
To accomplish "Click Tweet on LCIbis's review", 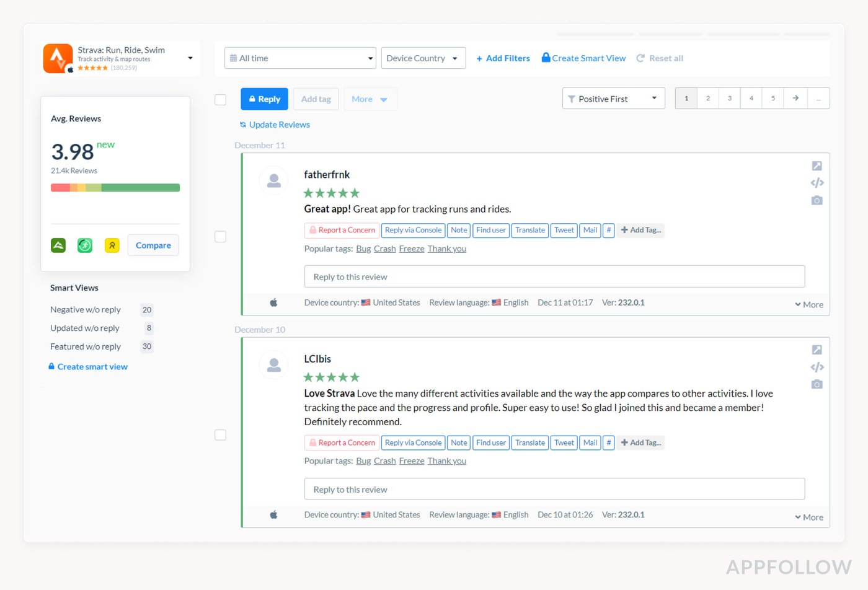I will [564, 442].
